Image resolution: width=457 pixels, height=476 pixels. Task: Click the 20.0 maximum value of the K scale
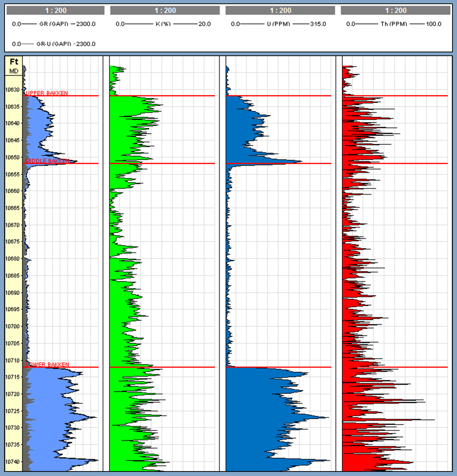pos(205,24)
